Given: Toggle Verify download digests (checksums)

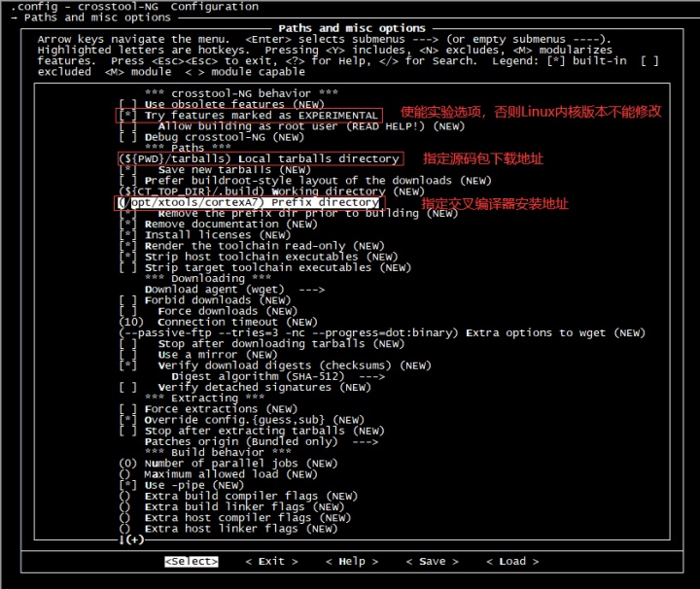Looking at the screenshot, I should tap(275, 365).
